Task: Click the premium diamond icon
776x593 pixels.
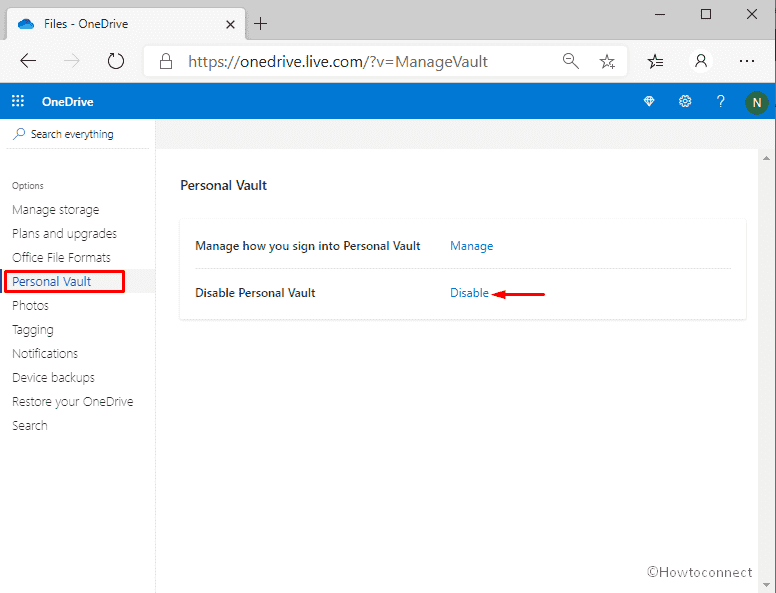Action: pos(649,101)
